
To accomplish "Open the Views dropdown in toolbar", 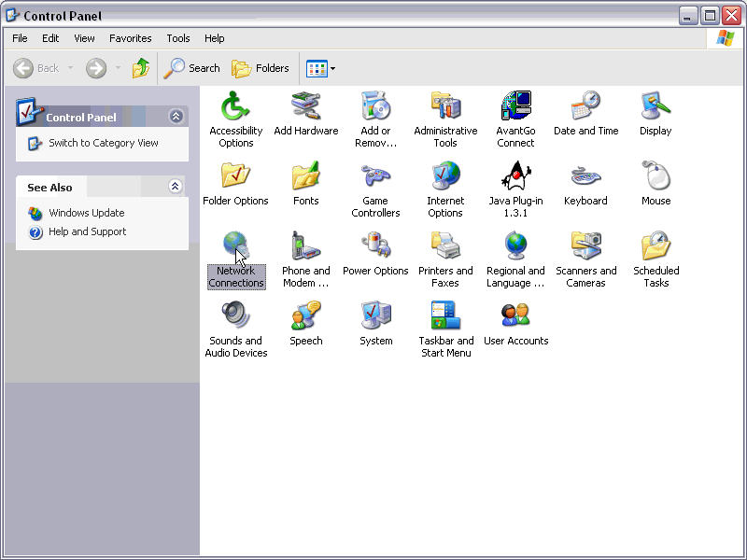I will click(320, 68).
